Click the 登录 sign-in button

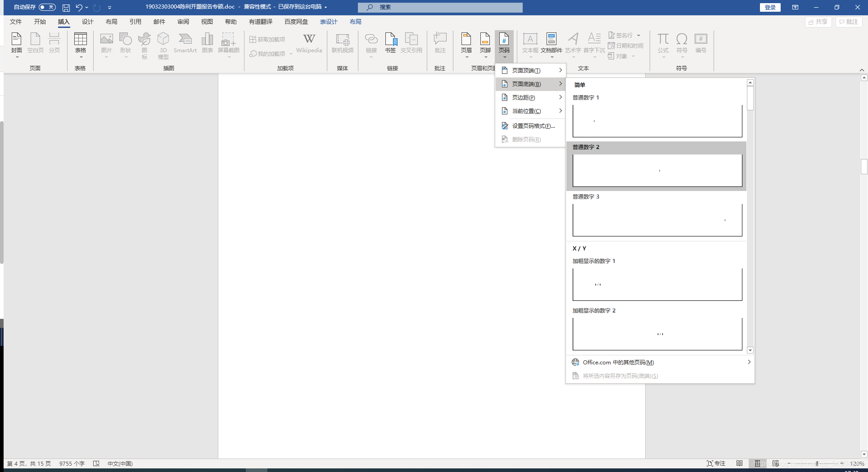(x=770, y=7)
